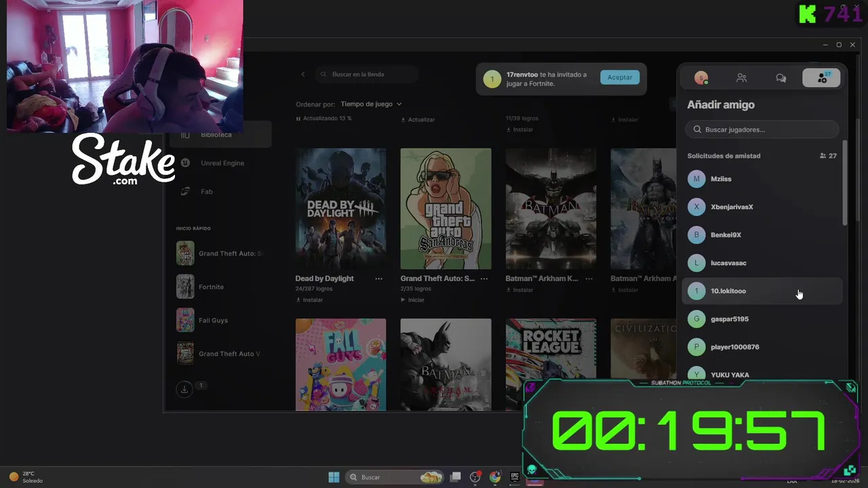This screenshot has width=868, height=488.
Task: Click the Buscar jugadores search field
Action: (762, 129)
